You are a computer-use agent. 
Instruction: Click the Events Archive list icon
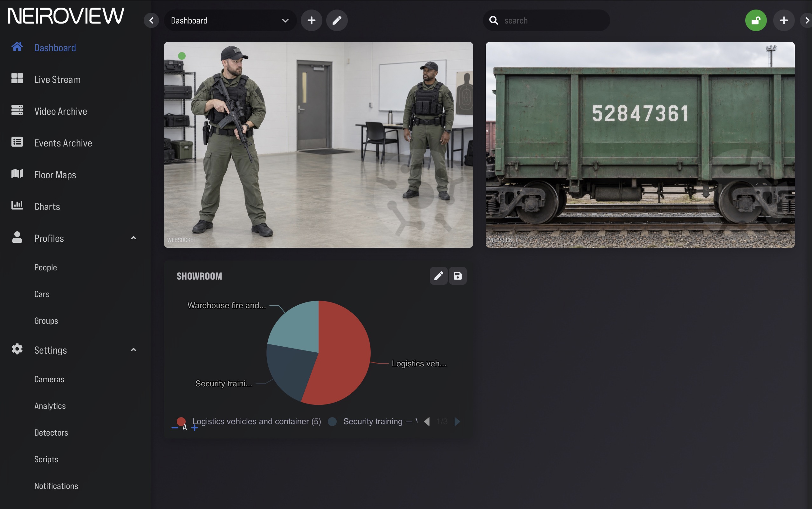click(x=17, y=142)
